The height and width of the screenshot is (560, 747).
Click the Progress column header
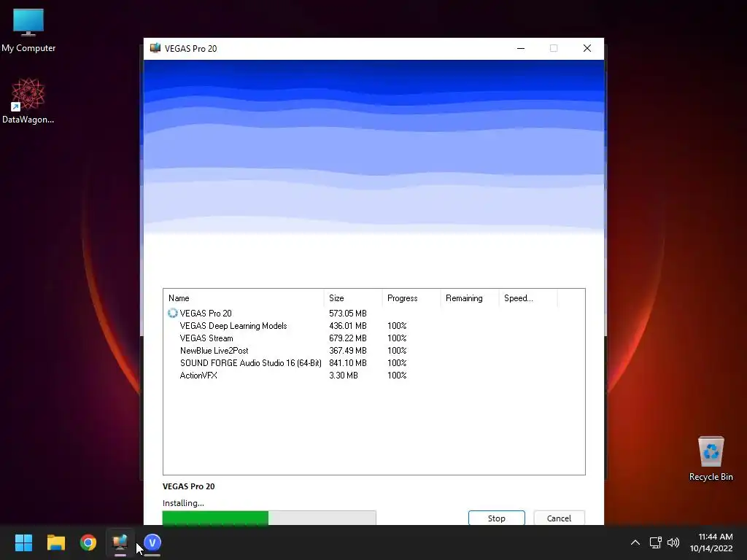(411, 298)
